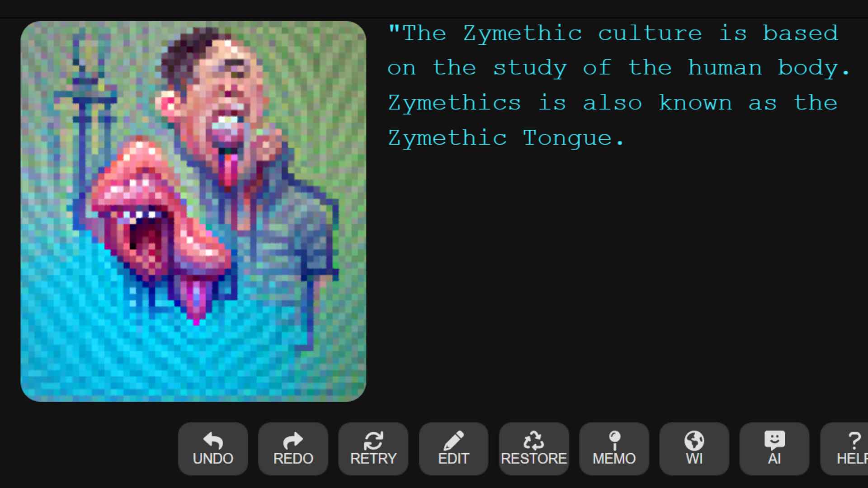This screenshot has width=868, height=488.
Task: Select the RETRY action
Action: (x=373, y=447)
